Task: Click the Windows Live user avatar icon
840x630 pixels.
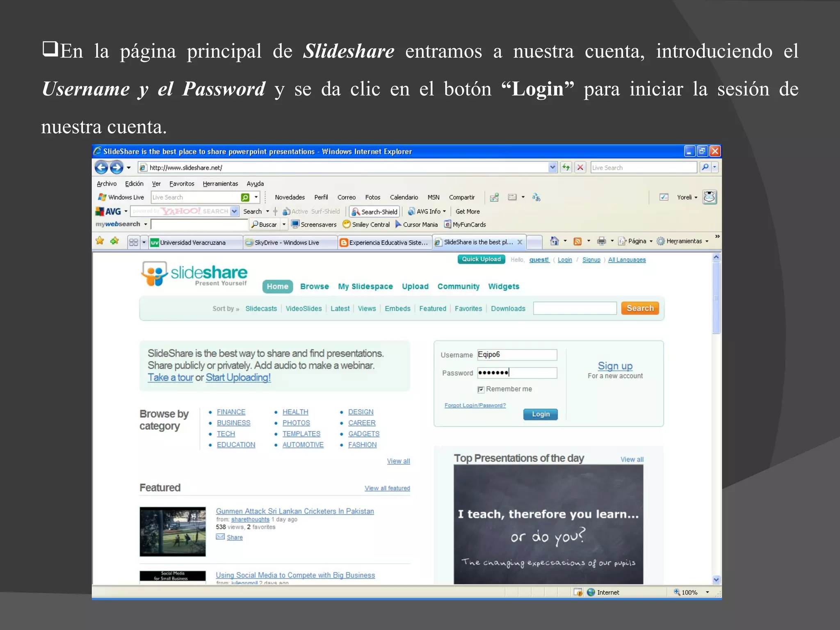Action: pyautogui.click(x=710, y=197)
